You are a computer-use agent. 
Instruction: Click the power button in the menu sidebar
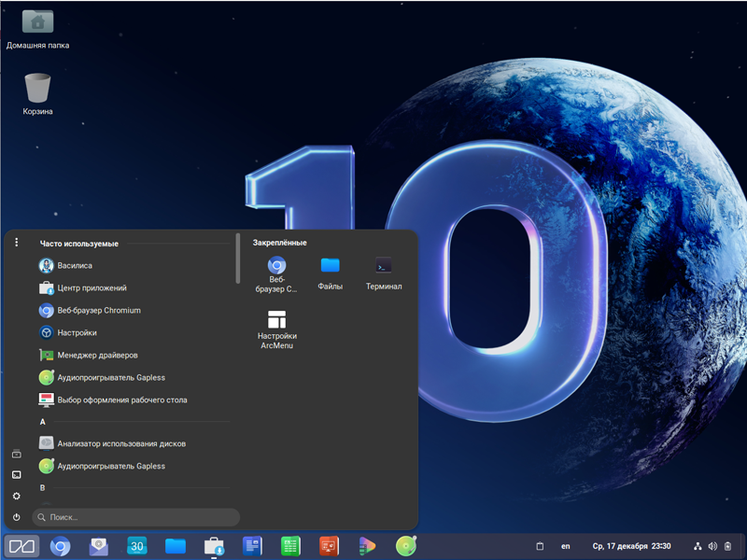17,517
